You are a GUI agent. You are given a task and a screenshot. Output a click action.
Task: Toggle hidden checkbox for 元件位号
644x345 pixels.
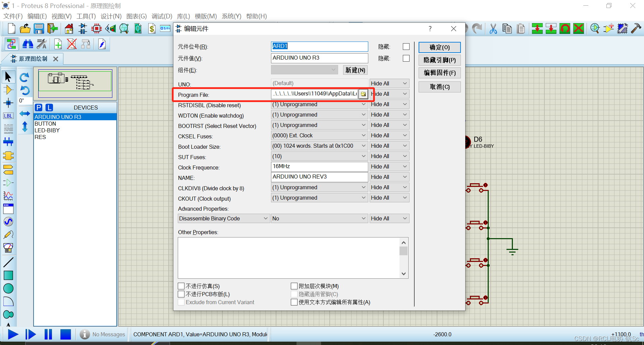click(406, 47)
